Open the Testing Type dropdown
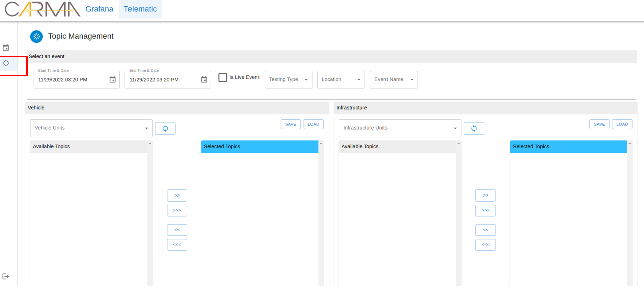 point(288,79)
